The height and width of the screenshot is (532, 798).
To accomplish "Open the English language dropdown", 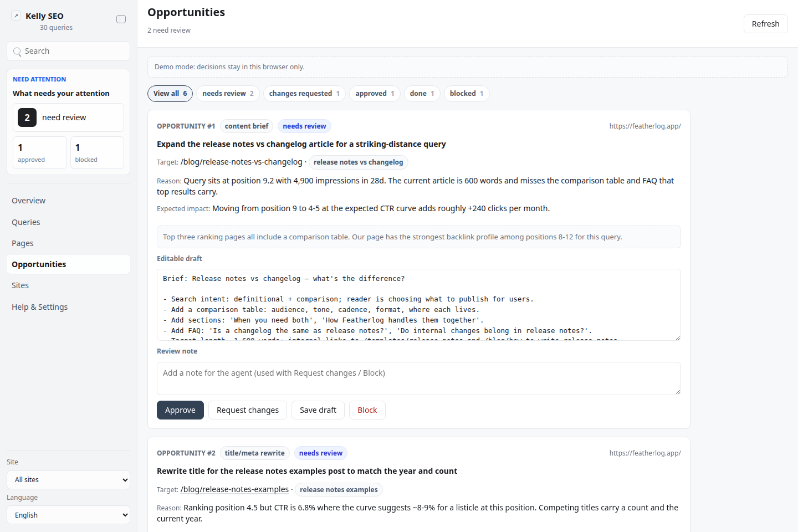I will (68, 515).
